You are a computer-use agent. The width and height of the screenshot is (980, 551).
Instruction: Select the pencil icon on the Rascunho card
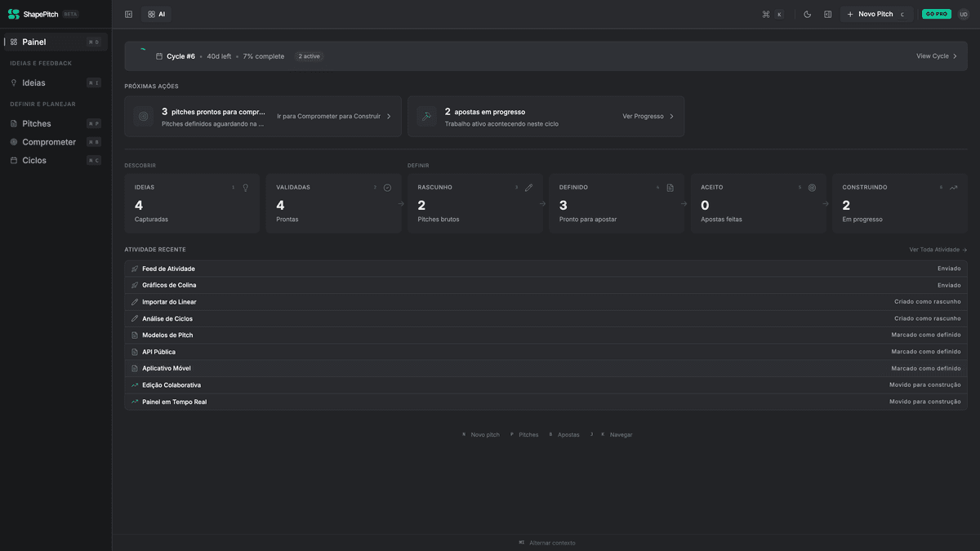529,187
